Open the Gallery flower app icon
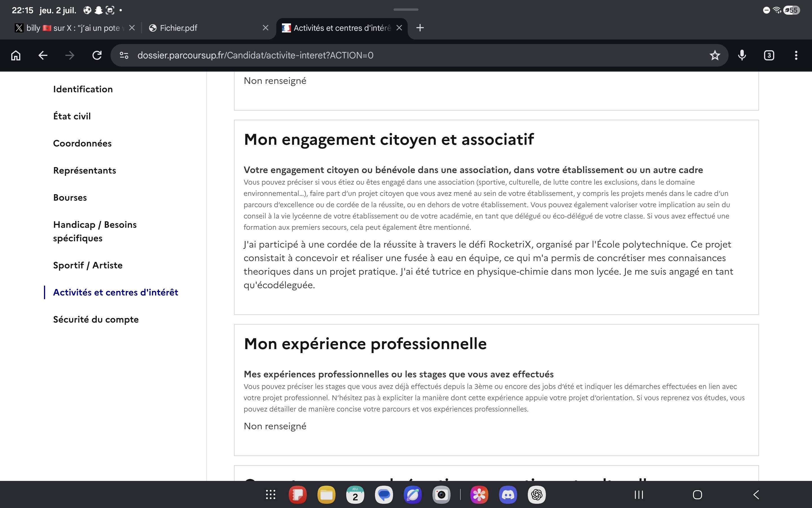The height and width of the screenshot is (508, 812). tap(479, 494)
